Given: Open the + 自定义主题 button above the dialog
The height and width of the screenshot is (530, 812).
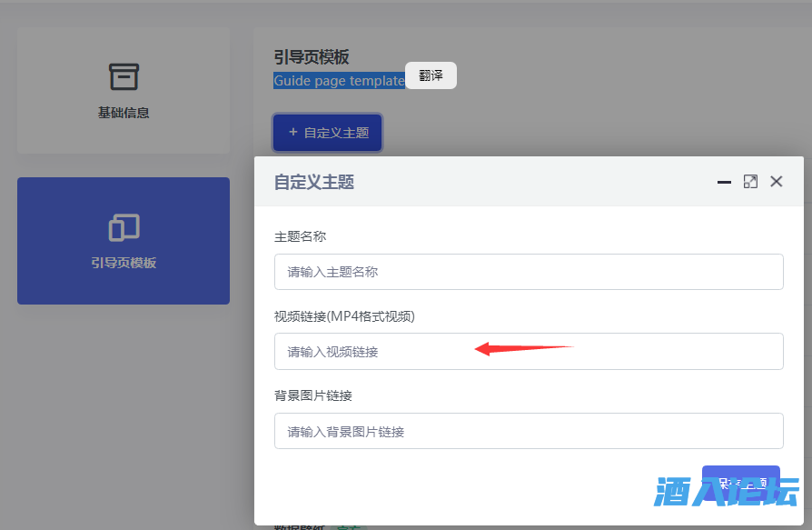Looking at the screenshot, I should tap(327, 132).
